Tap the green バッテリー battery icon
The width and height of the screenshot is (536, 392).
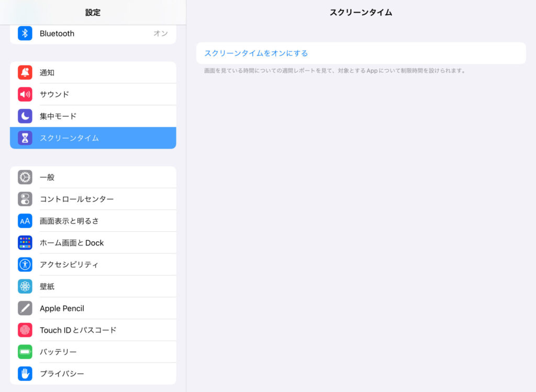[25, 352]
